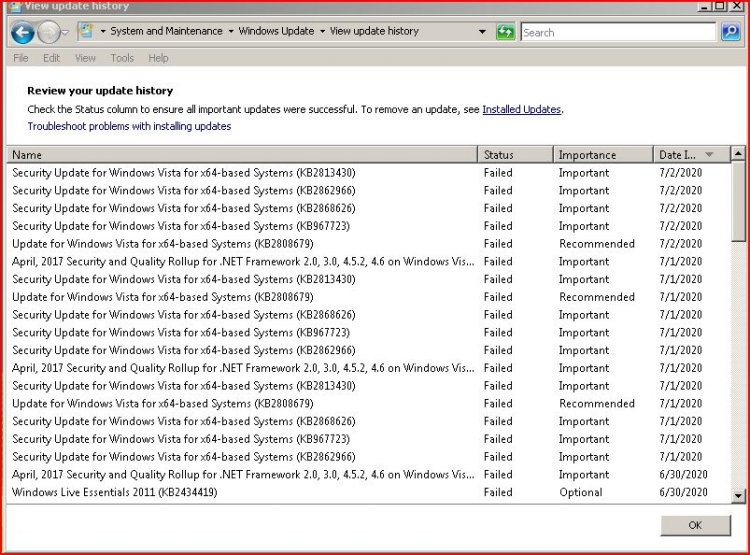Click the vertical scrollbar thumb

[739, 201]
